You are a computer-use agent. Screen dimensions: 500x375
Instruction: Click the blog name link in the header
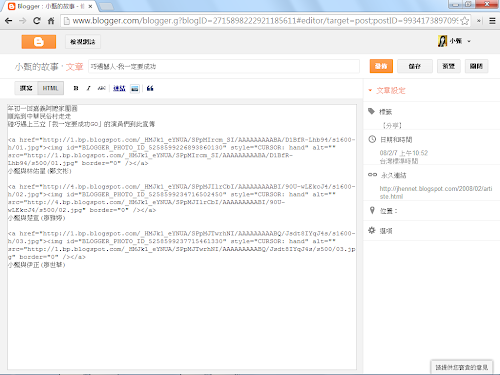(36, 66)
